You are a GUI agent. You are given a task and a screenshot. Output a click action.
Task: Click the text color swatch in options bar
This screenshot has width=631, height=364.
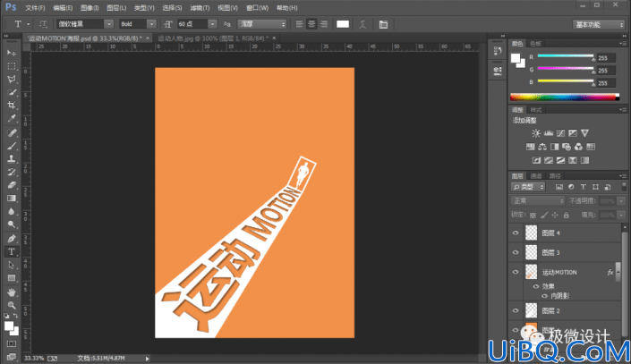[x=343, y=24]
